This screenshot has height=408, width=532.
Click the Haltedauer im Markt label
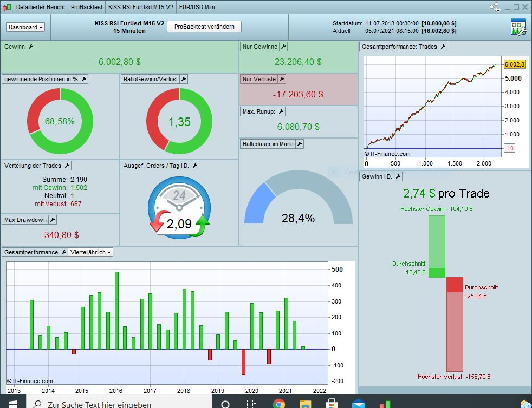(x=268, y=144)
